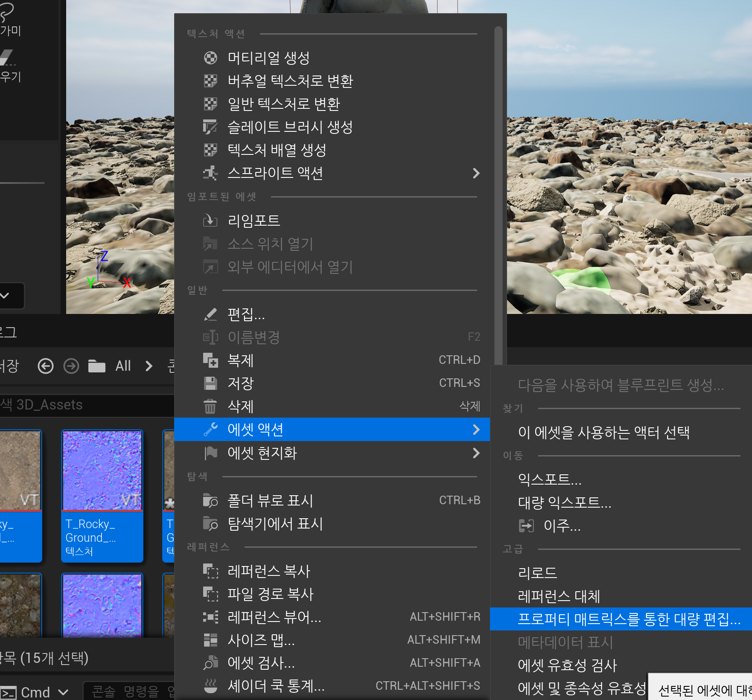Click the 3D_Assets search field
752x700 pixels.
pyautogui.click(x=87, y=405)
